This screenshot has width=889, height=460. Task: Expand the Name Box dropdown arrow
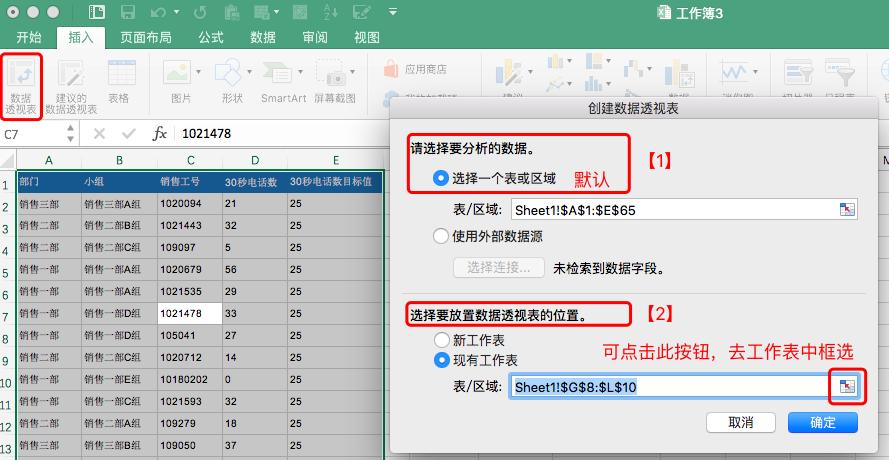point(70,134)
